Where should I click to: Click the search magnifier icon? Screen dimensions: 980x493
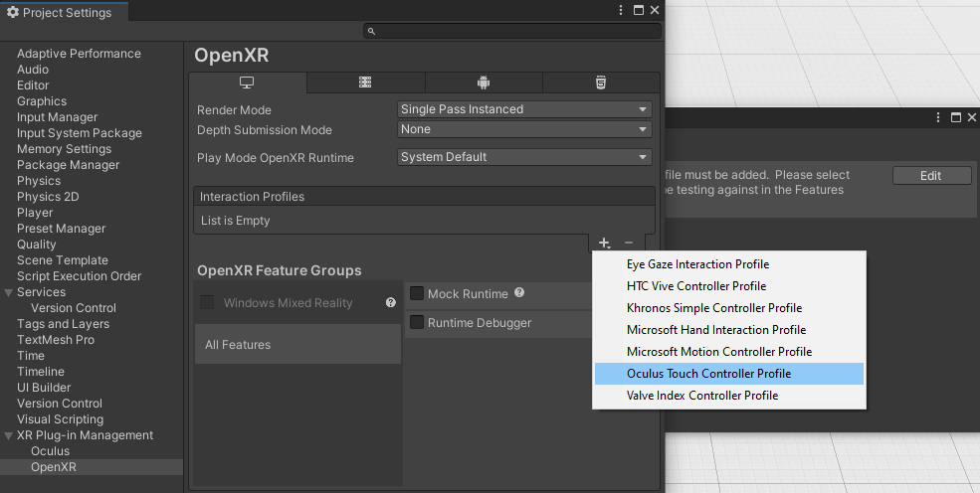click(x=371, y=31)
